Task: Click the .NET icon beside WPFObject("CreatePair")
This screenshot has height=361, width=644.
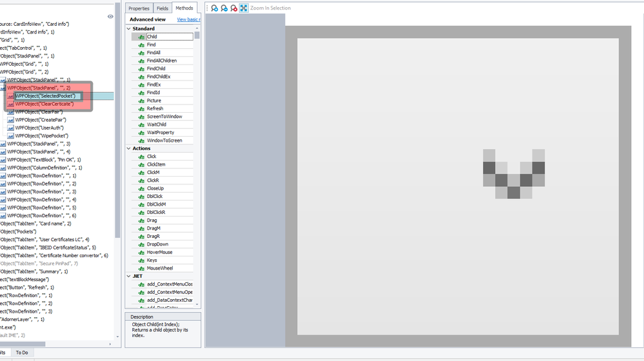Action: [10, 120]
